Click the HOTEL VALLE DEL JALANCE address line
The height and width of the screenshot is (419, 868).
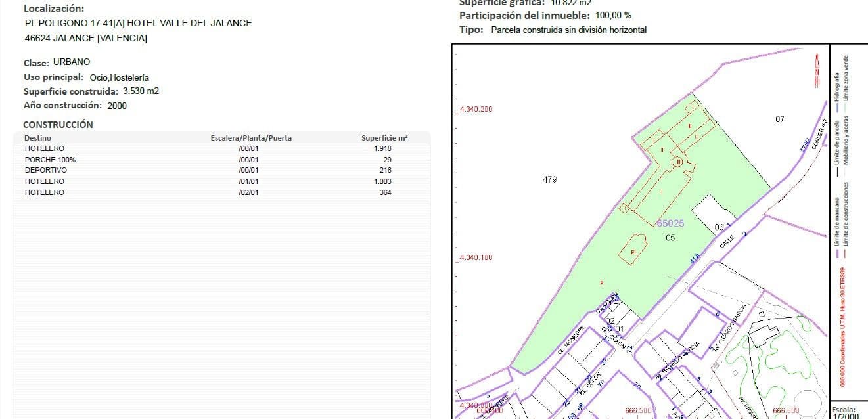click(x=138, y=23)
